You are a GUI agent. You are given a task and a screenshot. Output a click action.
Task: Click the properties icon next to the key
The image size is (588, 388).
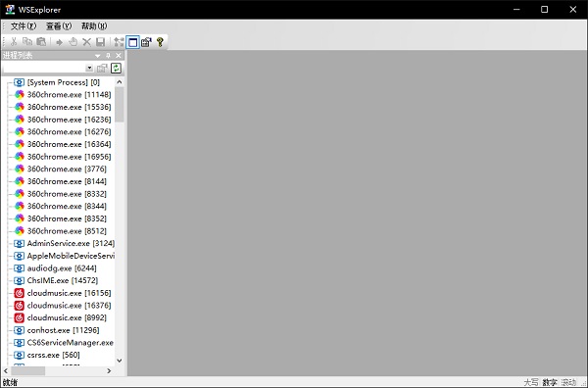146,42
